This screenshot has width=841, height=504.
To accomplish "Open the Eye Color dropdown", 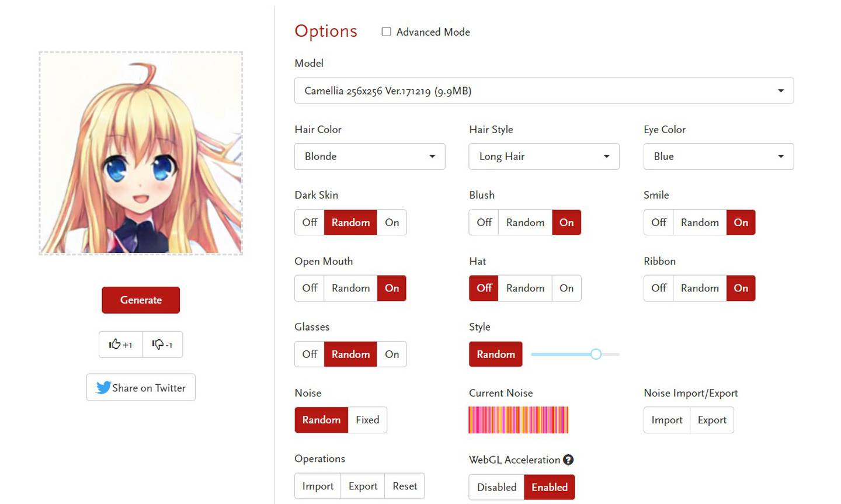I will coord(718,157).
